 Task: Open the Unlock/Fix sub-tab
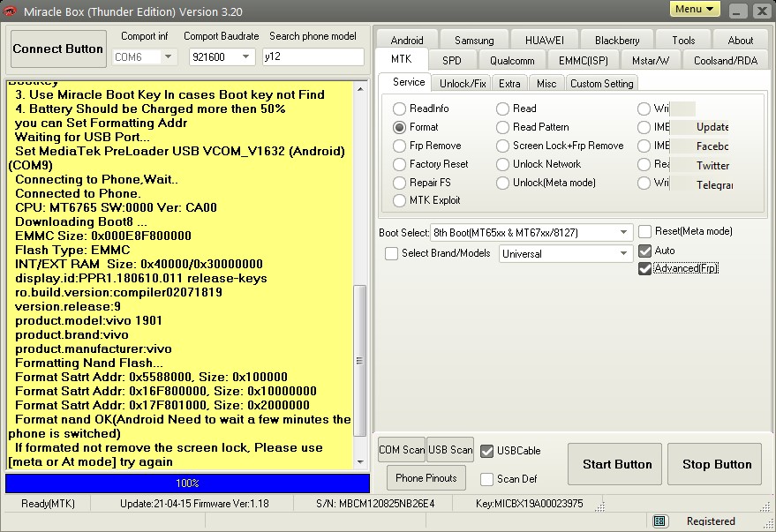463,83
